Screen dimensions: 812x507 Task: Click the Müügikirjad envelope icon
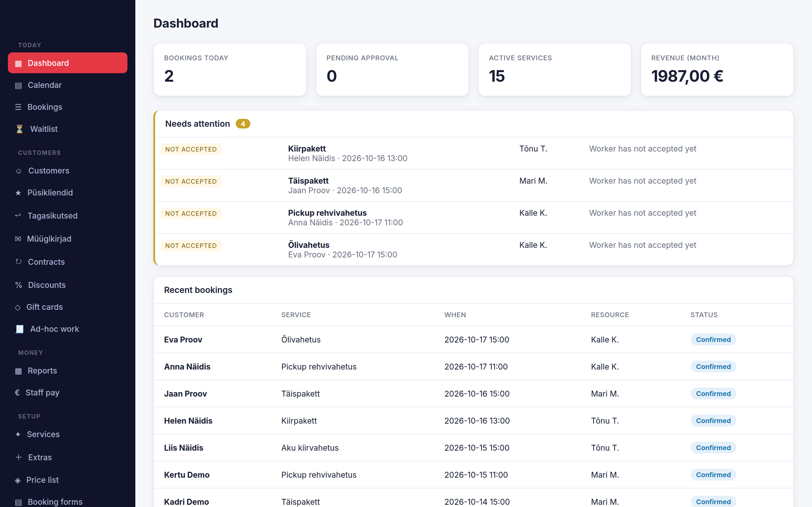click(18, 239)
